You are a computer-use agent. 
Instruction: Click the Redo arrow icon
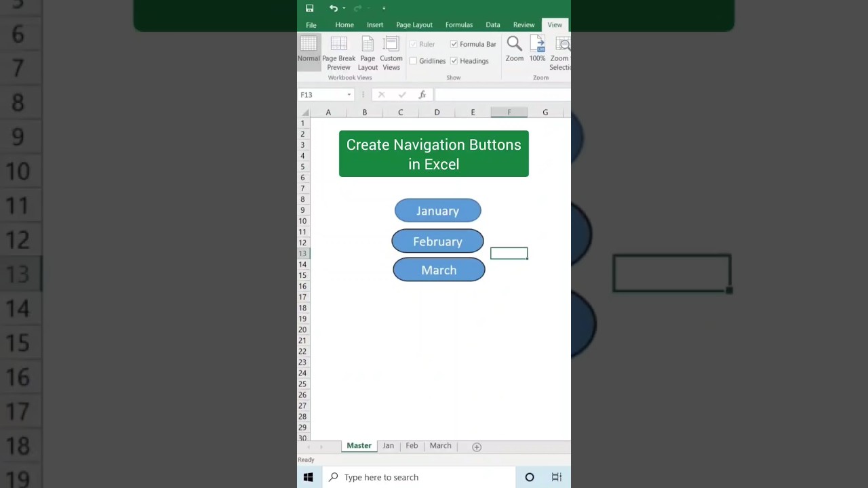(357, 8)
